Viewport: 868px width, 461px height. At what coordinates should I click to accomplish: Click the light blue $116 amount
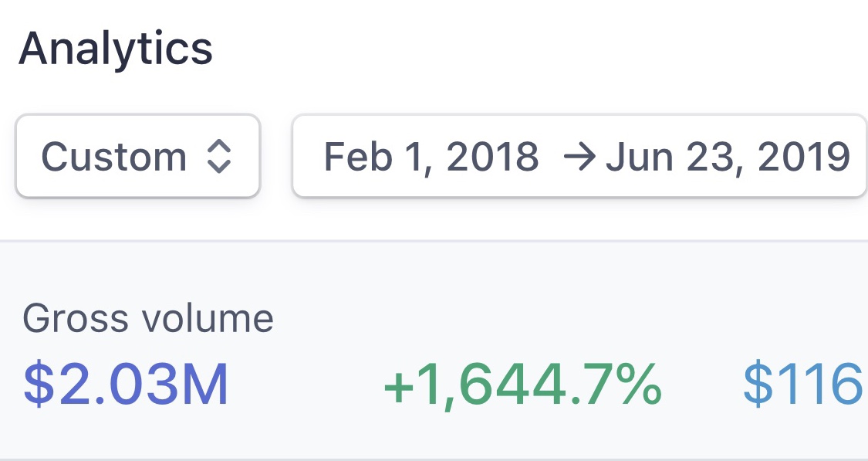tap(802, 384)
